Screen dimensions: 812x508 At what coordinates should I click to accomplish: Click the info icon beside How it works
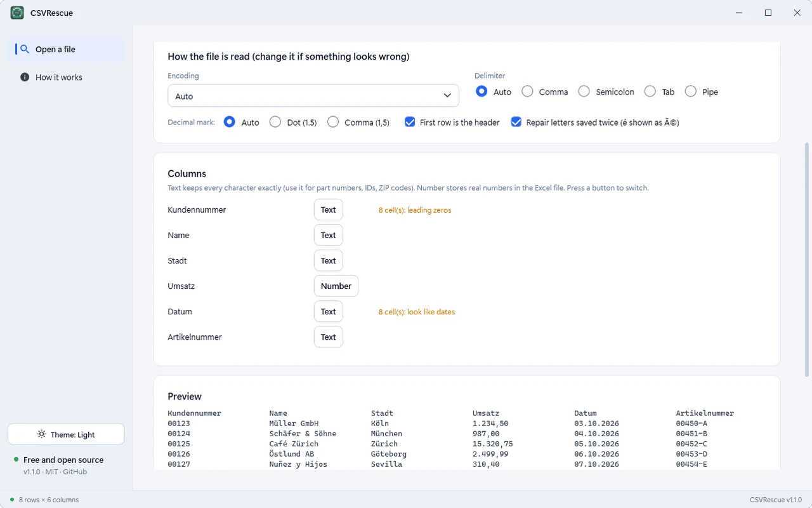click(x=25, y=77)
